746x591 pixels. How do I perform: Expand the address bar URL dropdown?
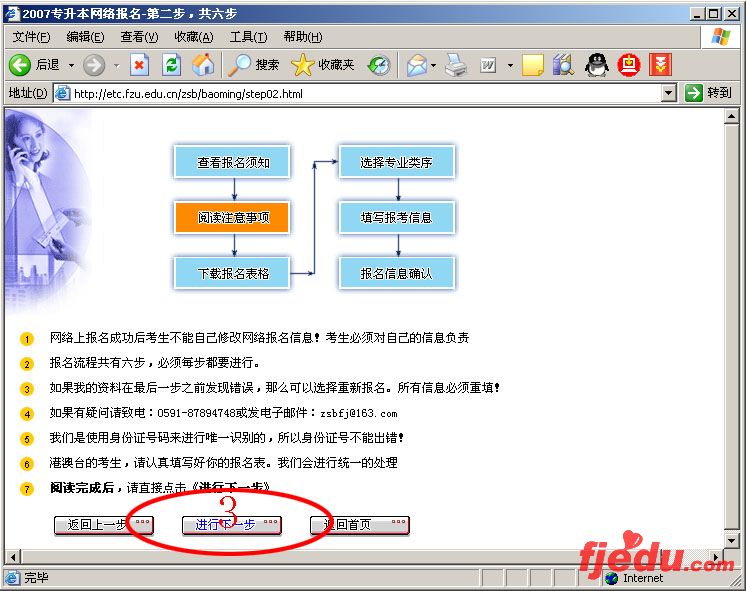point(669,93)
